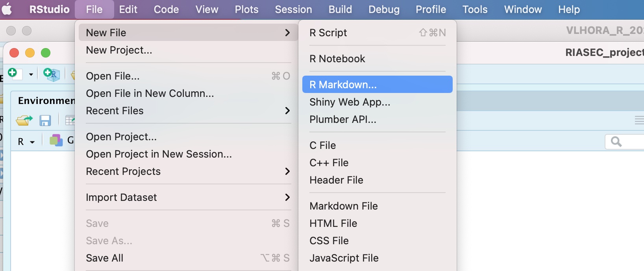
Task: Open the Code menu
Action: 167,9
